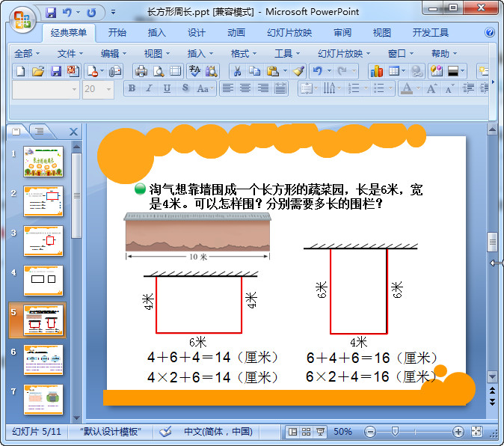Click “默认设计模板” theme name
This screenshot has width=504, height=446.
[x=111, y=432]
